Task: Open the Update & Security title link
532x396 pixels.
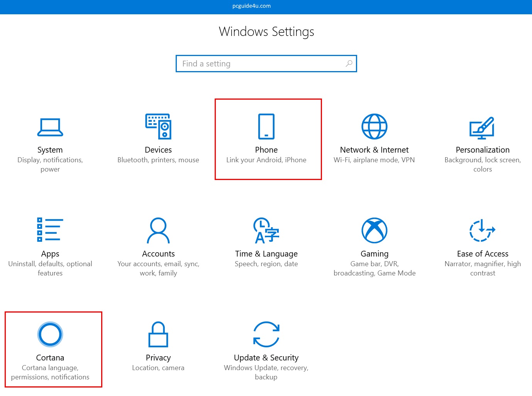Action: [266, 358]
